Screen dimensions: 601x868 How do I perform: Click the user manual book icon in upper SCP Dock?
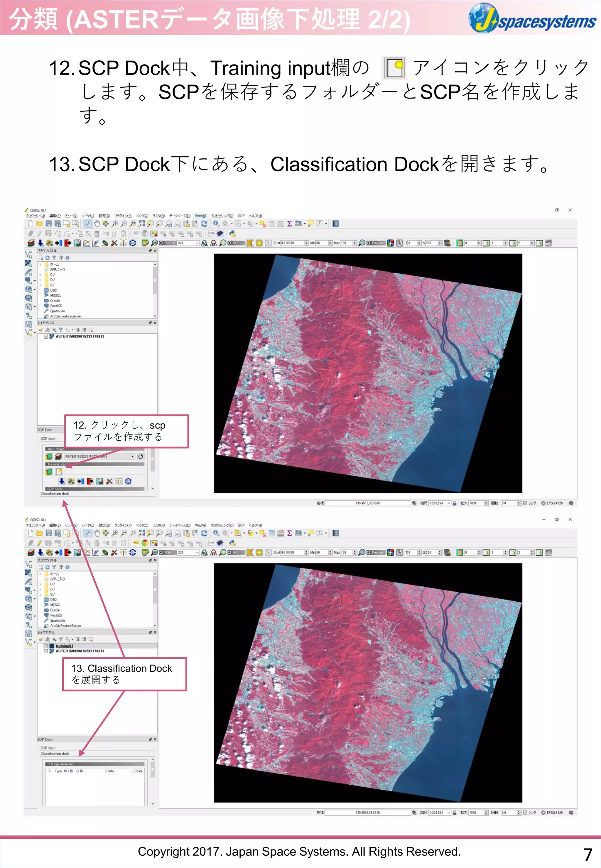coord(119,481)
